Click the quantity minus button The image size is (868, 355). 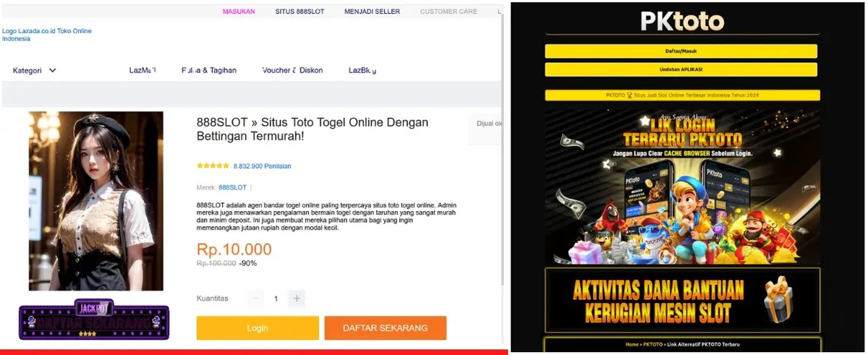coord(256,299)
